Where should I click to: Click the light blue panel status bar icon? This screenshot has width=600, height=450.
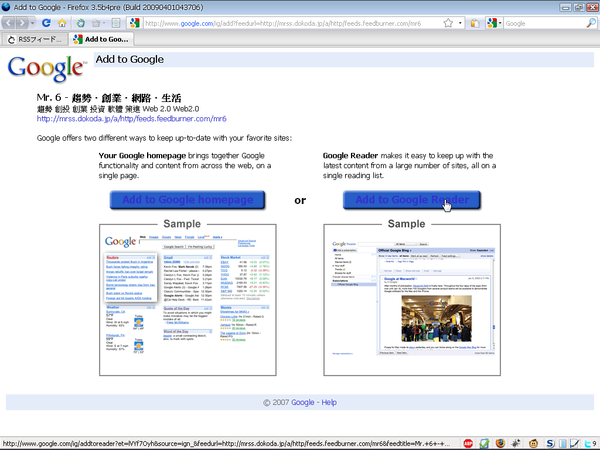point(562,443)
